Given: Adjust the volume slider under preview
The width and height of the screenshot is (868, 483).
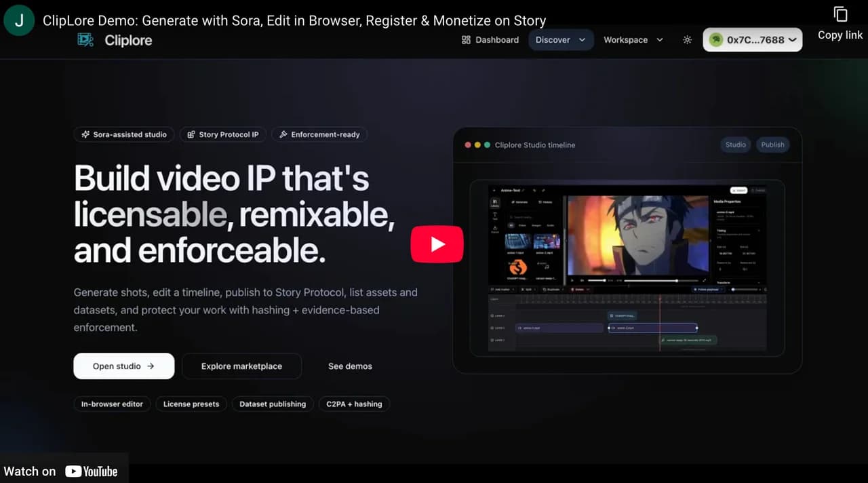Looking at the screenshot, I should (x=597, y=281).
